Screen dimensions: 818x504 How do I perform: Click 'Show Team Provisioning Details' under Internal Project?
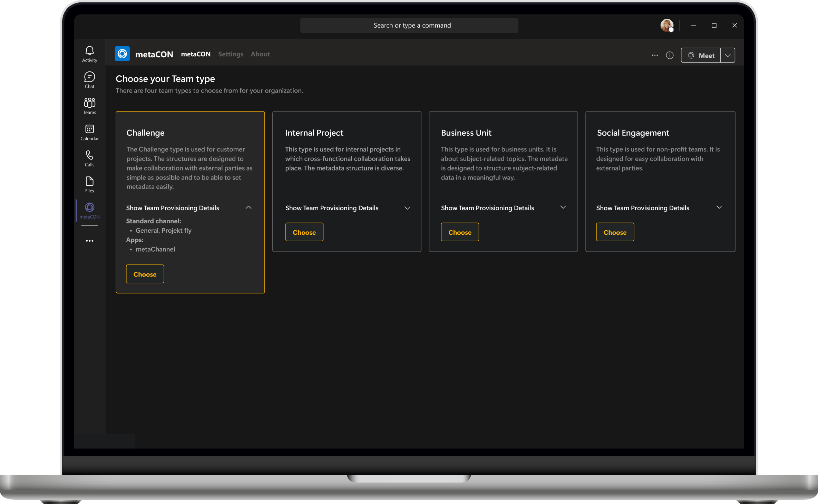tap(332, 208)
